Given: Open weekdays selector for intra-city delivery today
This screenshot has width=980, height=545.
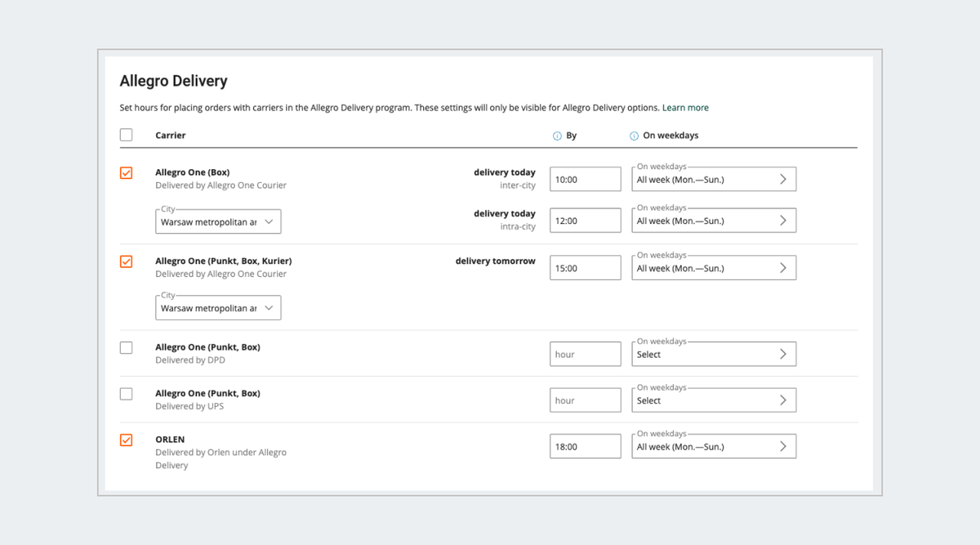Looking at the screenshot, I should tap(714, 221).
